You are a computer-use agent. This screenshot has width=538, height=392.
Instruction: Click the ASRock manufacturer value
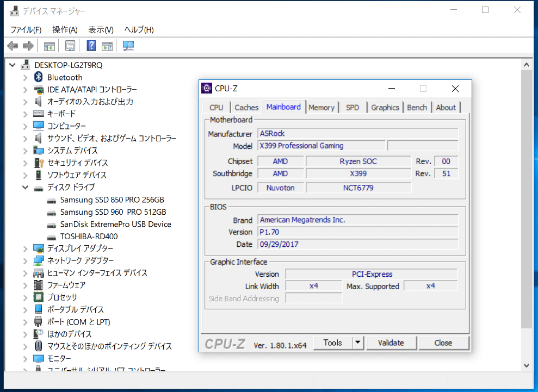tap(358, 133)
